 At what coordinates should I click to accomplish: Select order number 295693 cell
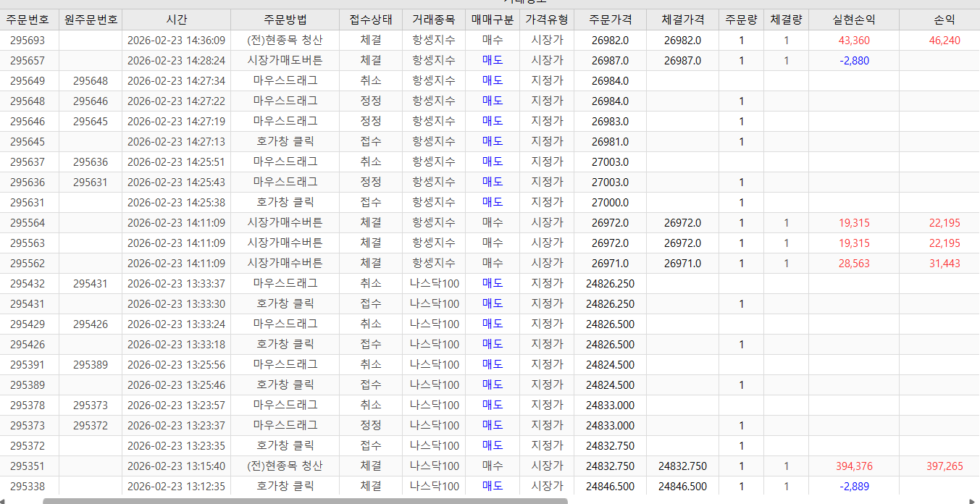28,41
